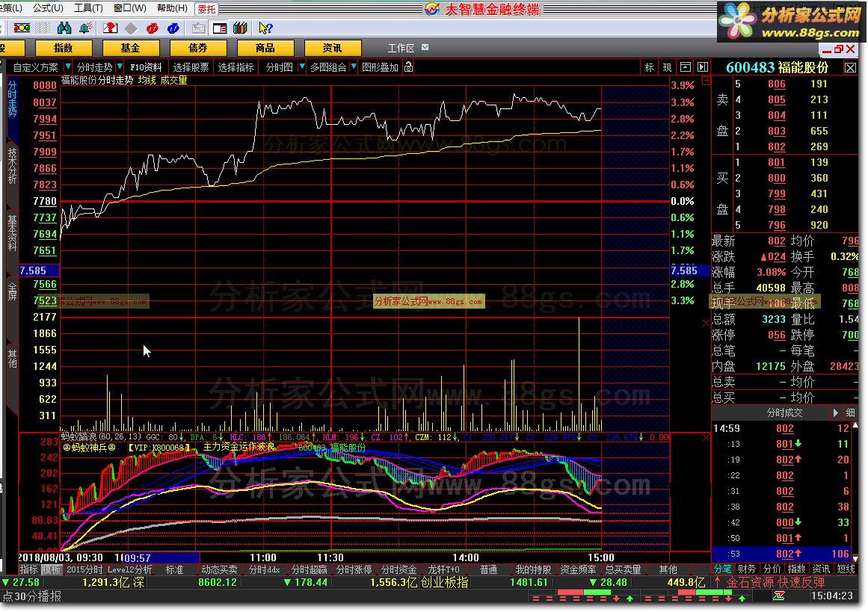Switch to the 财务 tab in side panel
This screenshot has height=612, width=868.
click(747, 569)
